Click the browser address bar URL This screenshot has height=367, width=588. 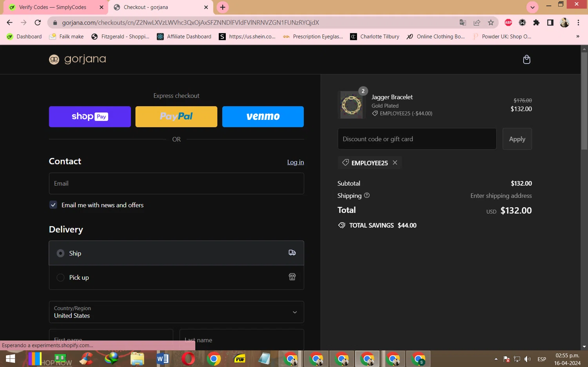(191, 23)
